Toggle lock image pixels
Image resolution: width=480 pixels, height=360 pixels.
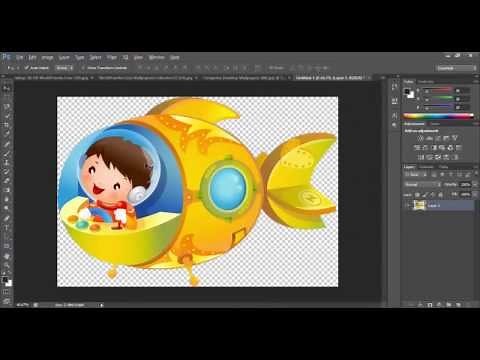click(425, 194)
